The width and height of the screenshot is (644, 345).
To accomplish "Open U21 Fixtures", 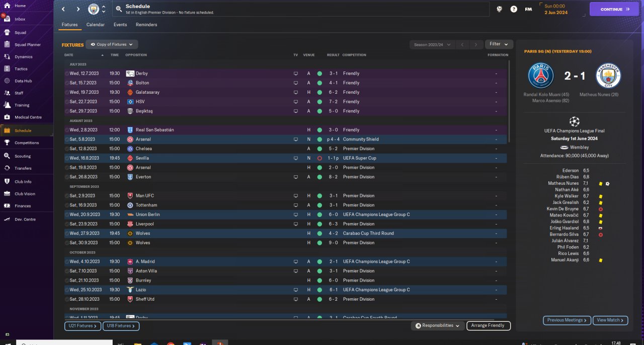I will (83, 326).
